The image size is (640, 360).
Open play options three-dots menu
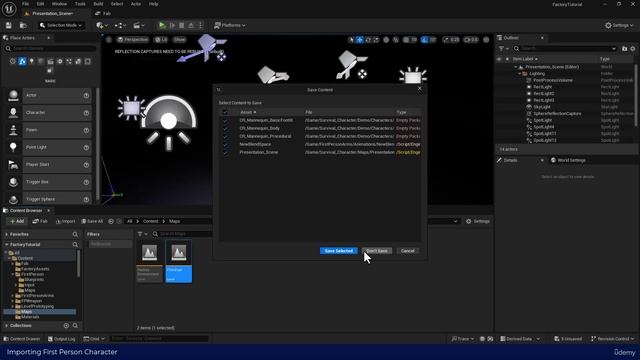(200, 25)
